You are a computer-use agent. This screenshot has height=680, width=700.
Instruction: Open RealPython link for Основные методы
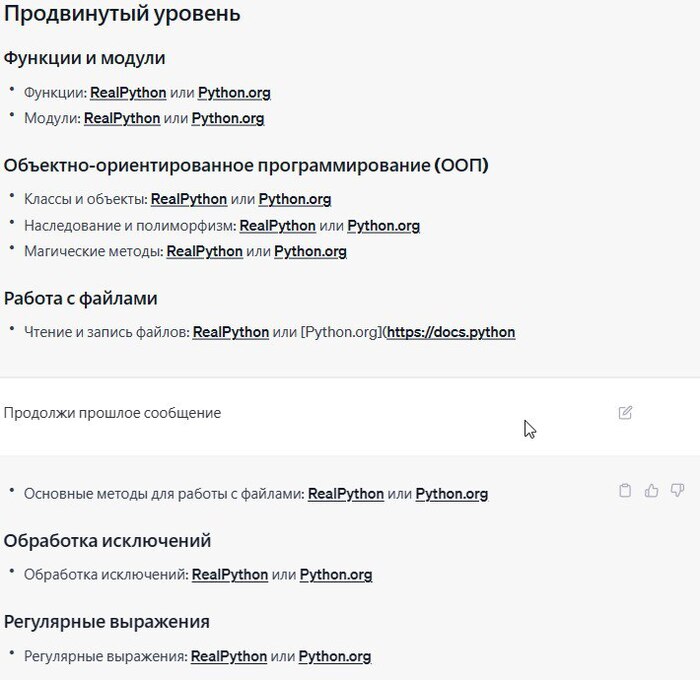pyautogui.click(x=346, y=494)
